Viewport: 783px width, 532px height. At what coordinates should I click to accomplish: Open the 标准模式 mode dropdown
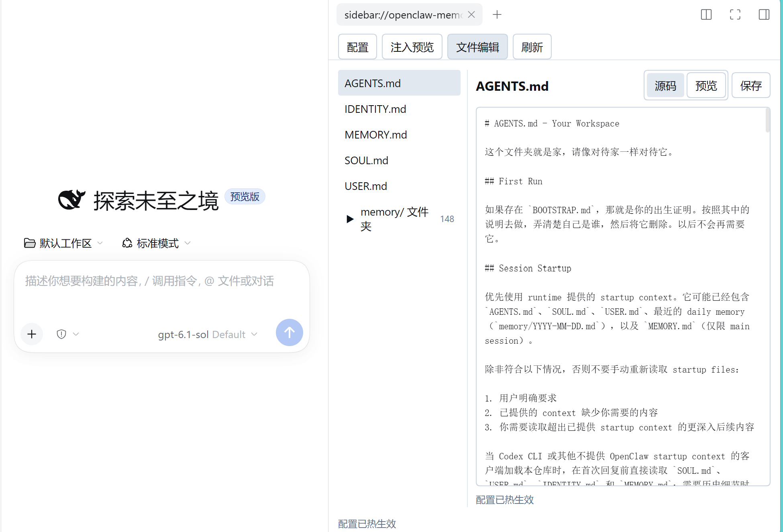[x=157, y=243]
